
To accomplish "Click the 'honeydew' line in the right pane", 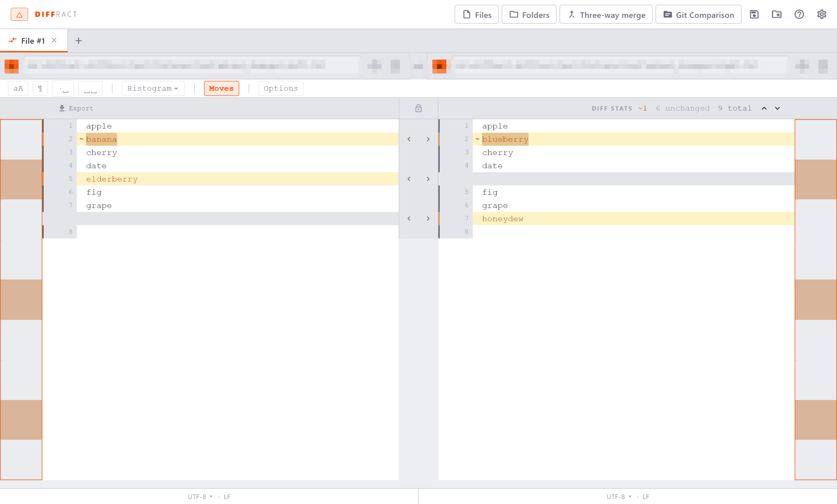I will pos(633,219).
